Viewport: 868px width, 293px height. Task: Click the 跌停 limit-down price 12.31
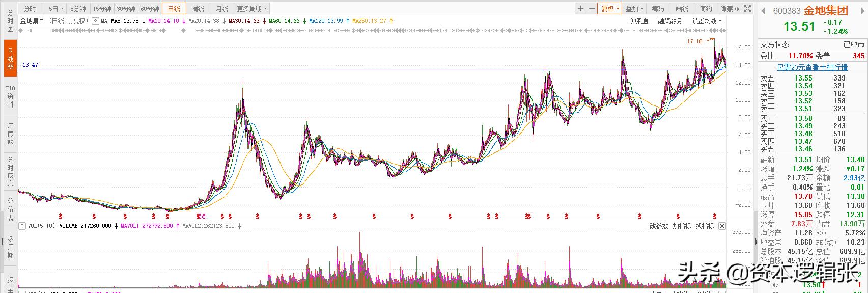tap(855, 215)
